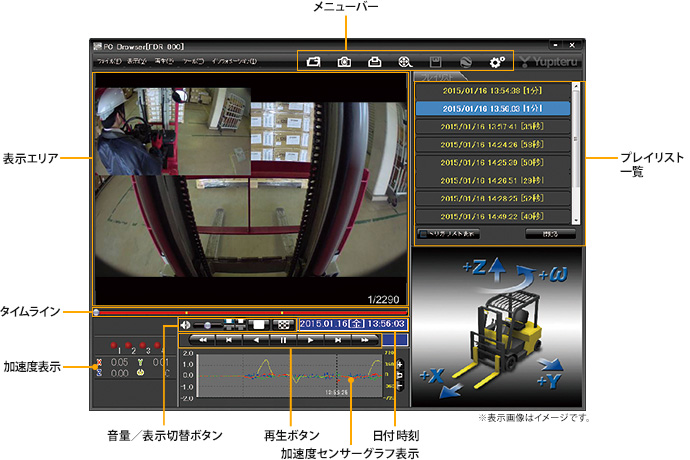Click the camera snapshot icon

pos(344,62)
